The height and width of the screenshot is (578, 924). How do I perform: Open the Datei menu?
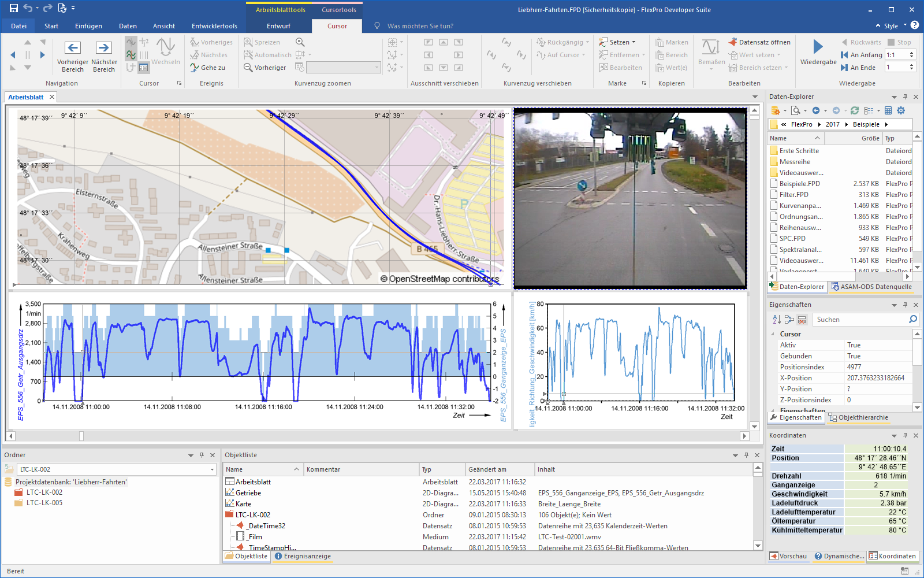[18, 26]
